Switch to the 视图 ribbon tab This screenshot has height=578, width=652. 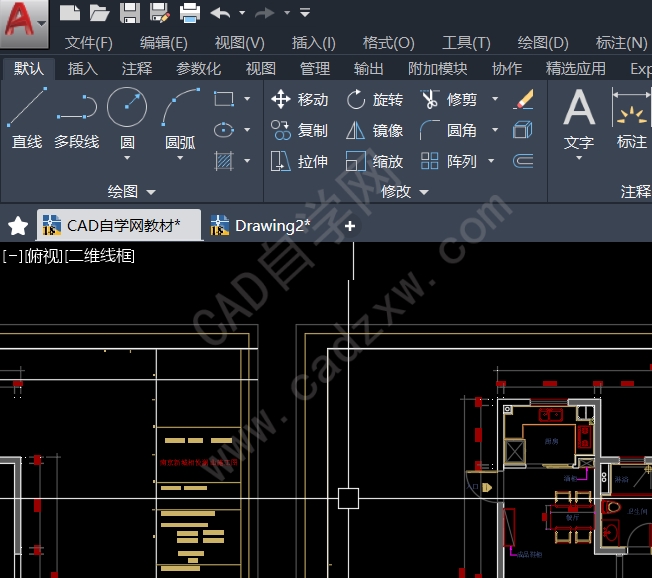(x=260, y=69)
